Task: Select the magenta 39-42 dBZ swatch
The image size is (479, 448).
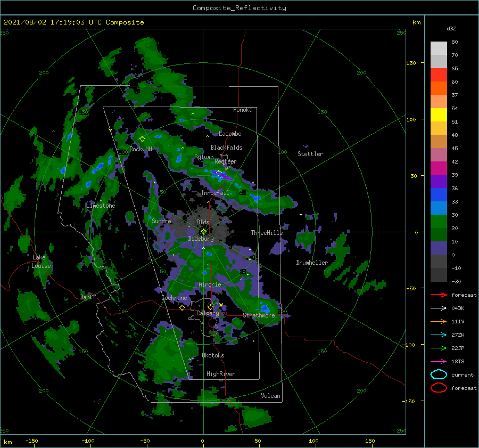Action: pyautogui.click(x=439, y=168)
